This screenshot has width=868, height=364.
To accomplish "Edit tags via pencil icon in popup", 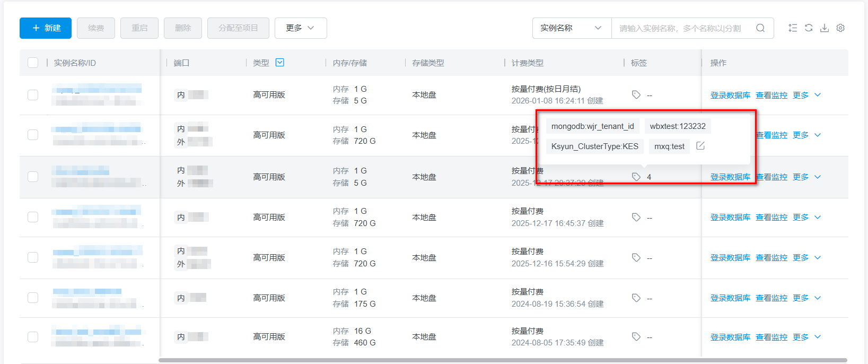I will pos(700,146).
